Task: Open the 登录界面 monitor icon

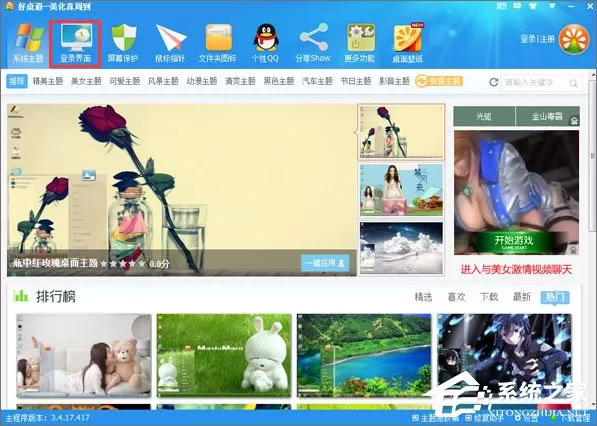Action: (75, 43)
